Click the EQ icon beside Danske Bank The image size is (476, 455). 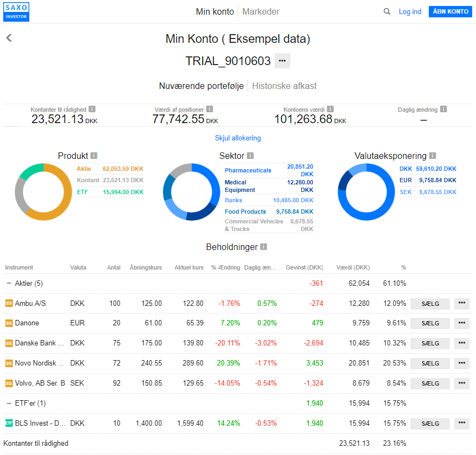coord(9,343)
